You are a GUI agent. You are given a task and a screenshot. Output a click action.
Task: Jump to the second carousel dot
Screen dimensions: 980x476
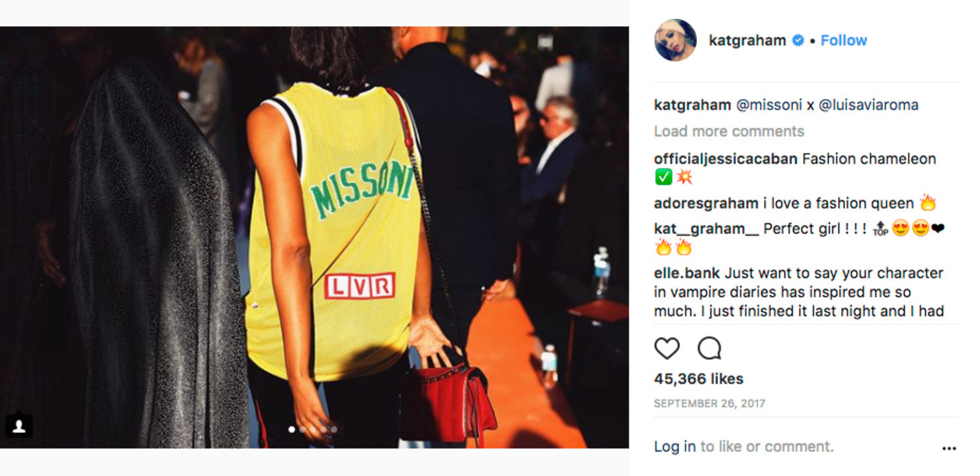coord(302,429)
